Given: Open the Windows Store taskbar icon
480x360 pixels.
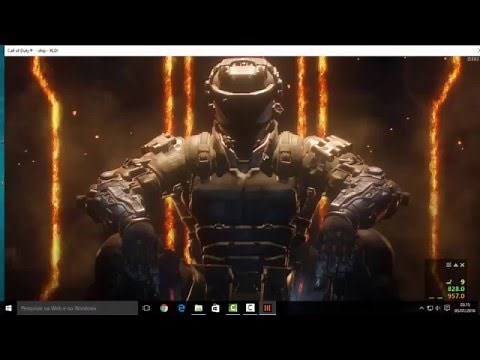Looking at the screenshot, I should click(x=216, y=308).
